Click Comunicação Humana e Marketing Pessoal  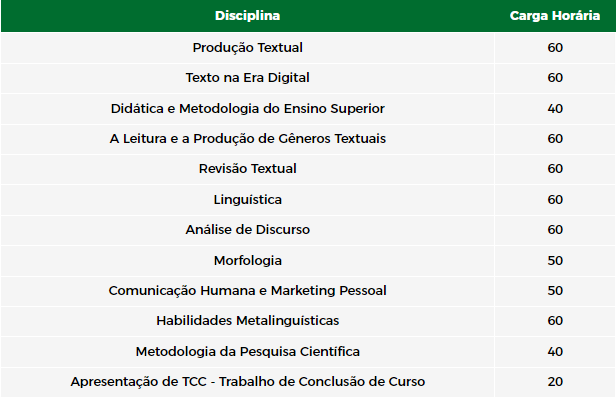click(248, 291)
